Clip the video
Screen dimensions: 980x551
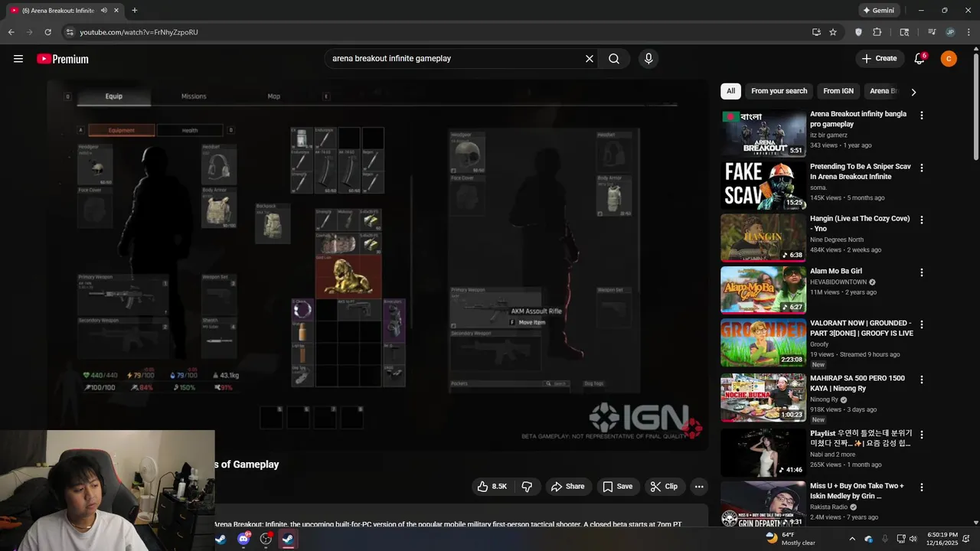point(664,487)
